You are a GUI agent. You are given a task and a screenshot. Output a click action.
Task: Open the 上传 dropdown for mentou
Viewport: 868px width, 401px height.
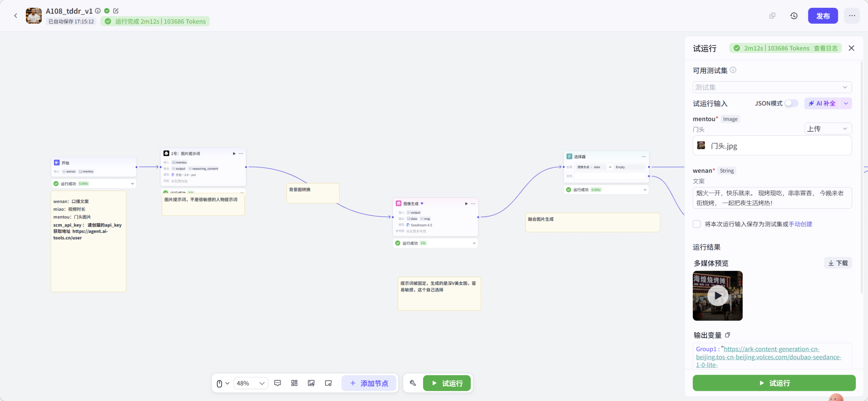828,129
